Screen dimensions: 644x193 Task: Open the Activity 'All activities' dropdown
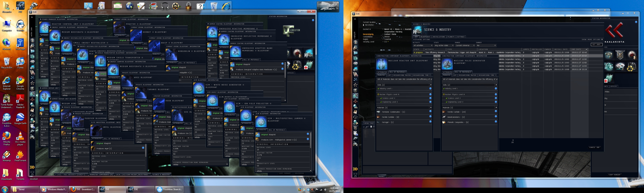(x=423, y=45)
